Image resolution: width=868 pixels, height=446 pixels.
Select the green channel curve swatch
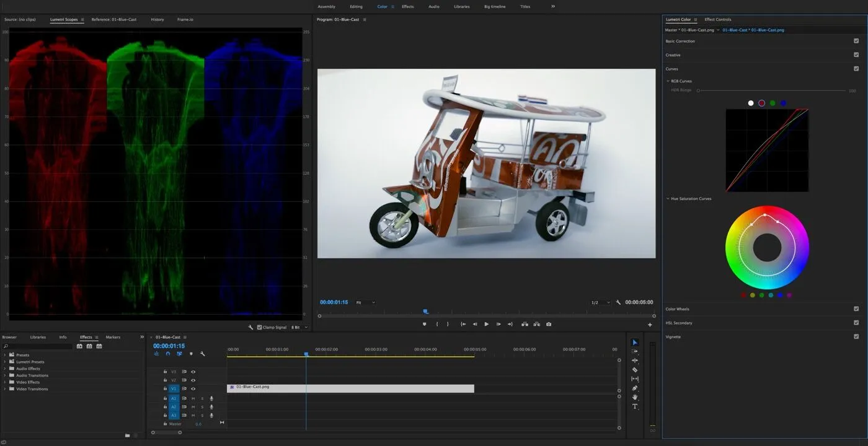pos(773,103)
